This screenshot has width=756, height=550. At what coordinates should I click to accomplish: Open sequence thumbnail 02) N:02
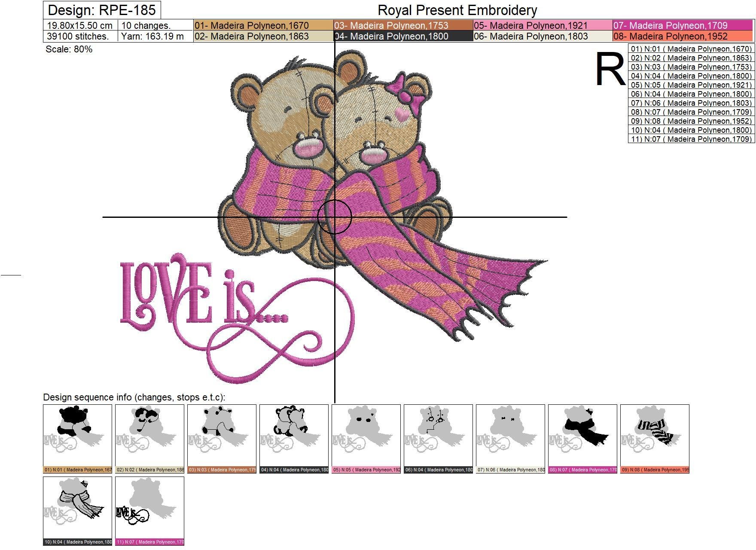click(x=150, y=439)
